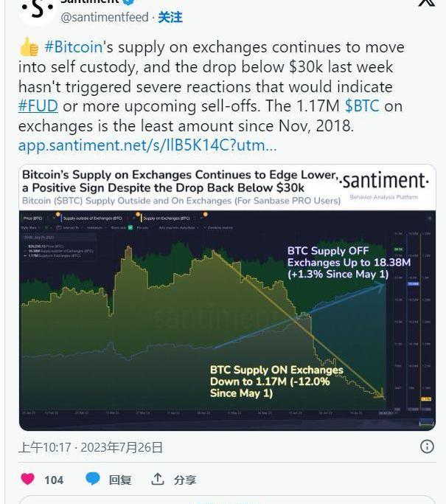Viewport: 446px width, 504px height.
Task: Tap the share upload arrow icon
Action: click(158, 479)
